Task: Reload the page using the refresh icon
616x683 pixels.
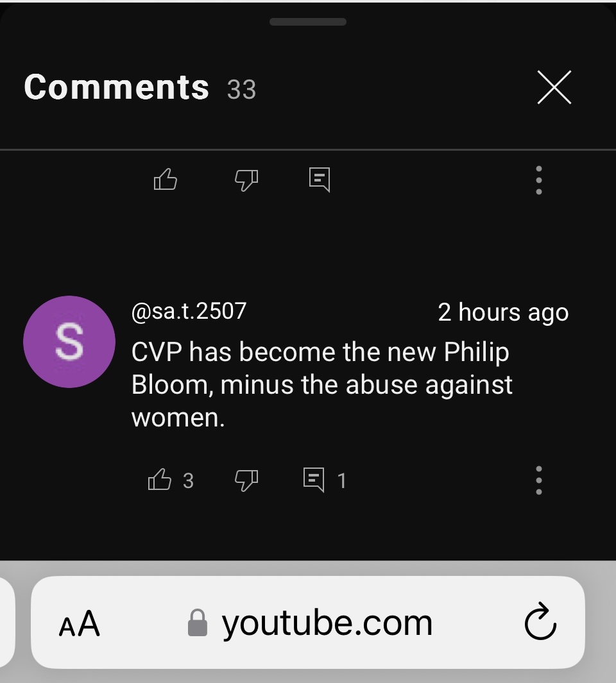Action: click(540, 621)
